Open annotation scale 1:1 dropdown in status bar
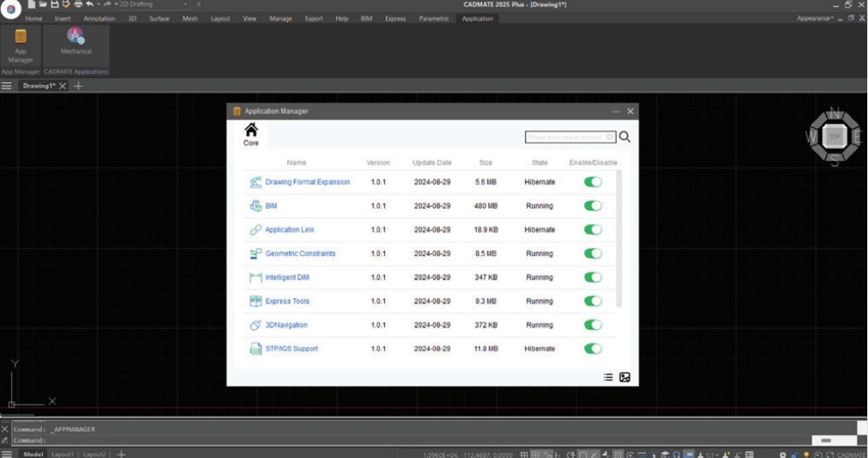The width and height of the screenshot is (868, 458). [x=711, y=455]
